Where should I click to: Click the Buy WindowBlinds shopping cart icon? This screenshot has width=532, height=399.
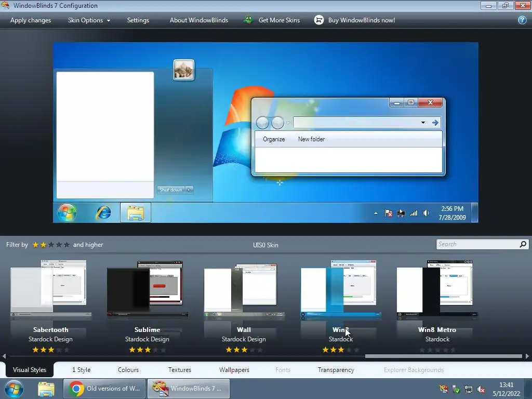tap(319, 20)
